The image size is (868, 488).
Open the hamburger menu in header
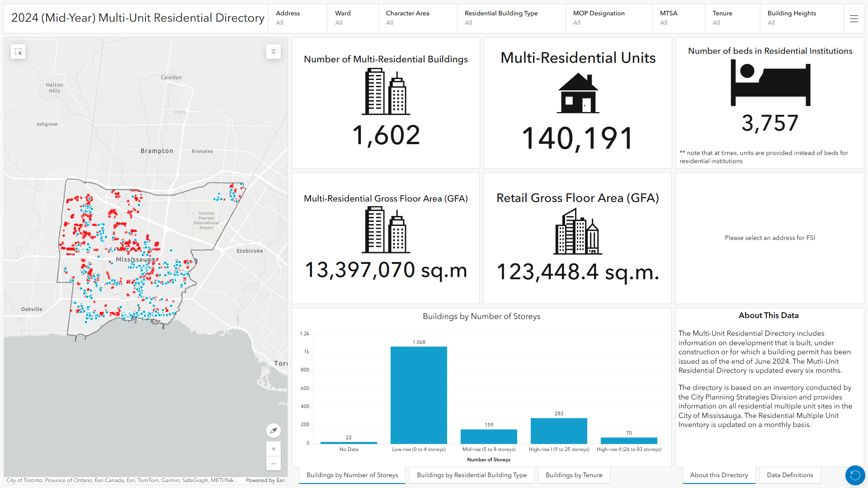pos(854,19)
